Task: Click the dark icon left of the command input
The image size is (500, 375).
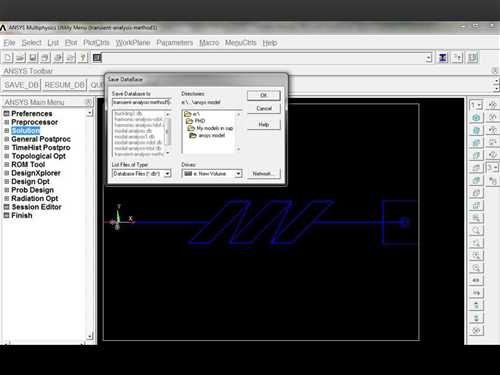Action: click(x=97, y=58)
